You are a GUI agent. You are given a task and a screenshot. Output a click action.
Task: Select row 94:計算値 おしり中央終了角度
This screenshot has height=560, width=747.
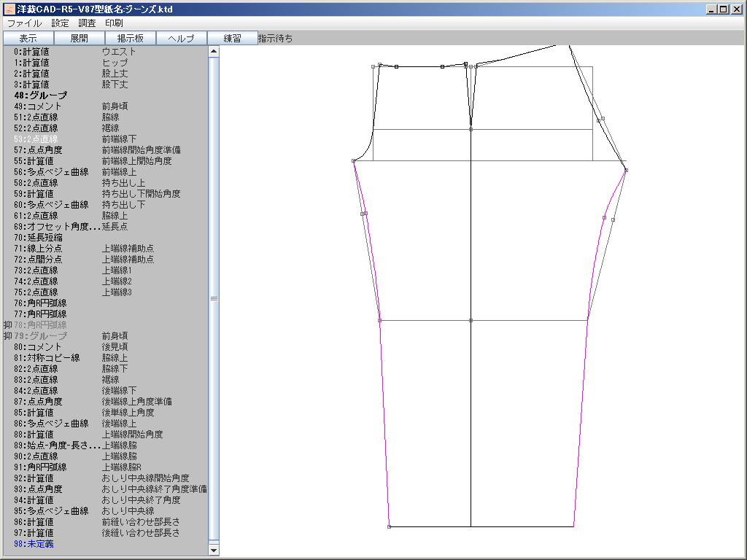pos(106,500)
